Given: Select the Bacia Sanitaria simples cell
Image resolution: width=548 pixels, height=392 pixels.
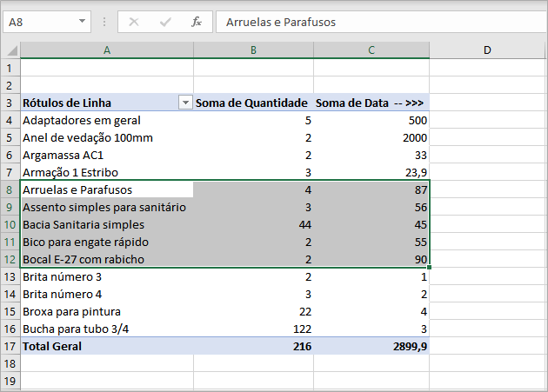Looking at the screenshot, I should pyautogui.click(x=107, y=224).
